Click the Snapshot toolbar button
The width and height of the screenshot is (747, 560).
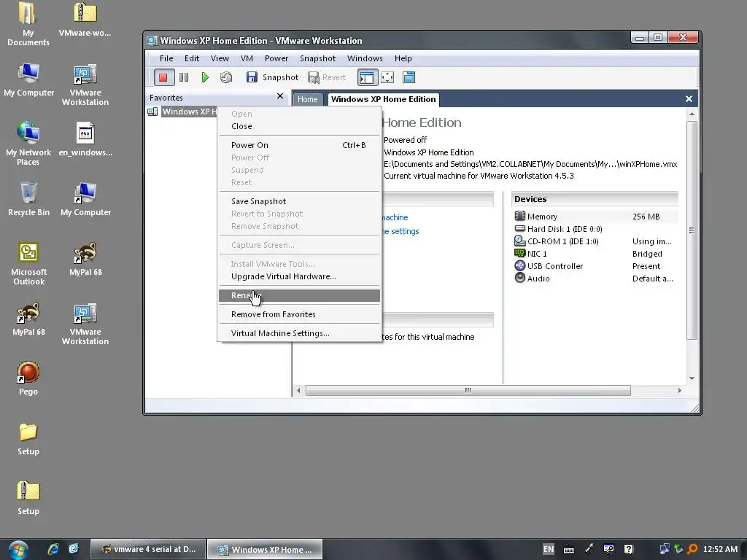273,77
